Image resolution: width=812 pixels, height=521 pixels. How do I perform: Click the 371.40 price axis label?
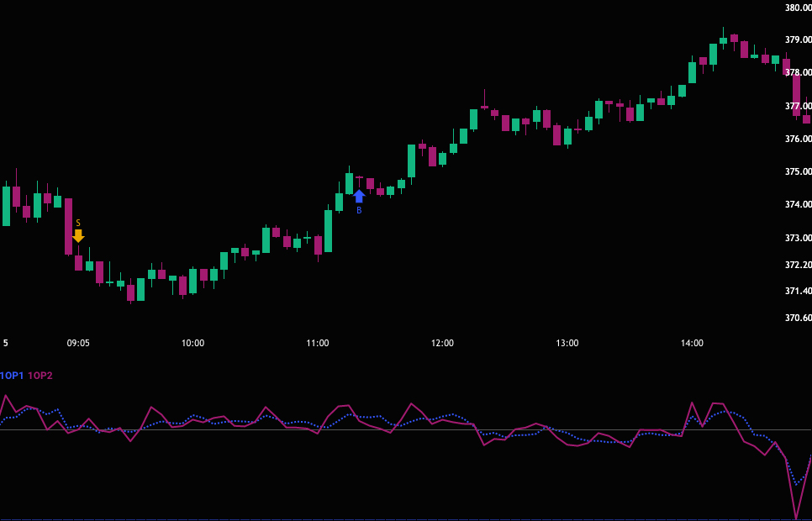tap(799, 291)
